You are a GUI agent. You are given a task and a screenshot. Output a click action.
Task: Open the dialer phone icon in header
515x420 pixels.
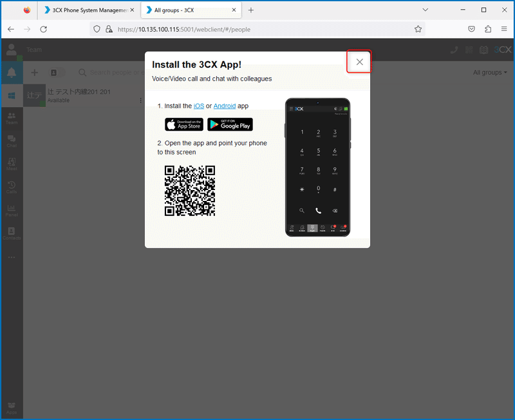pyautogui.click(x=454, y=50)
